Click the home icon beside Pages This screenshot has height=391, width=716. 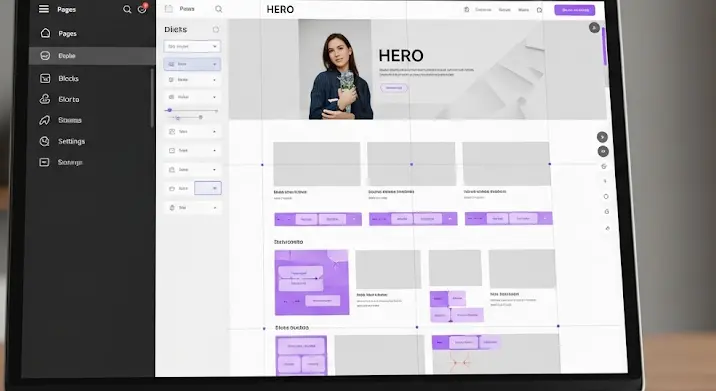(45, 33)
